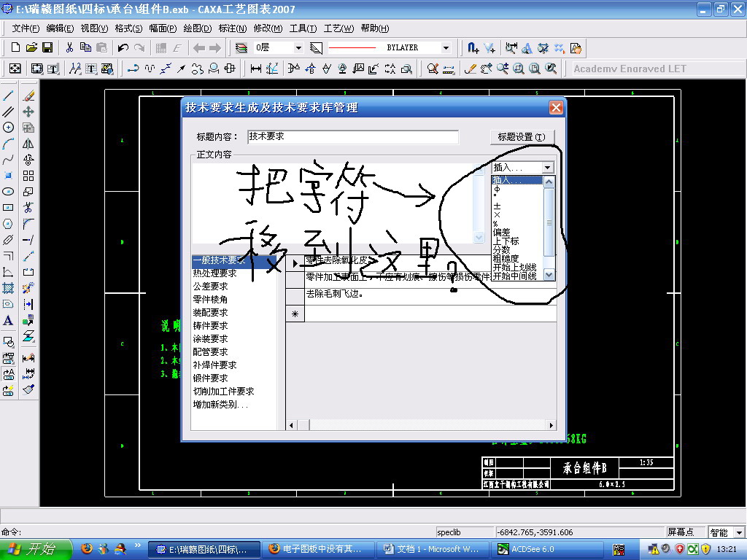The height and width of the screenshot is (560, 747).
Task: Select 涂装要求 category
Action: 211,338
